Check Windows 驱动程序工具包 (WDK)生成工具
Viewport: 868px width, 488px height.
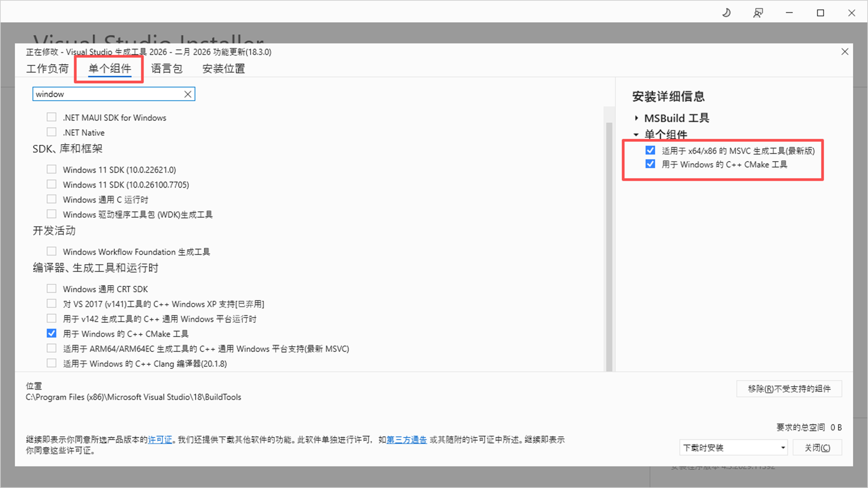[52, 214]
